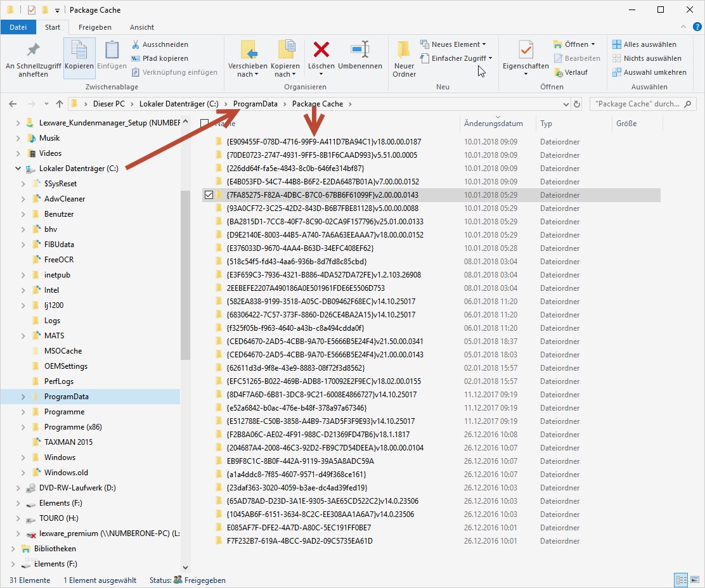Expand the Bibliotheken tree node
Screen dimensions: 705x588
(13, 549)
